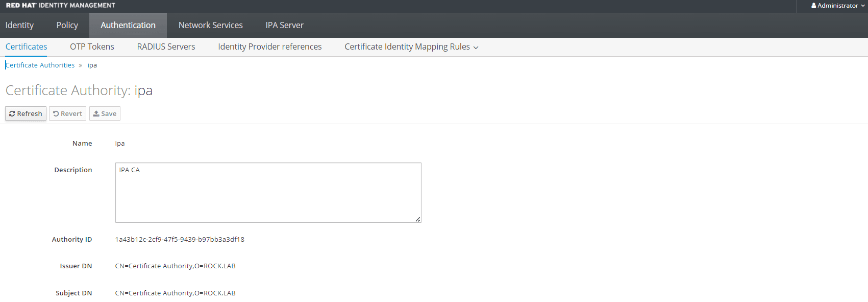Click the Save button
Viewport: 868px width, 302px height.
click(105, 113)
